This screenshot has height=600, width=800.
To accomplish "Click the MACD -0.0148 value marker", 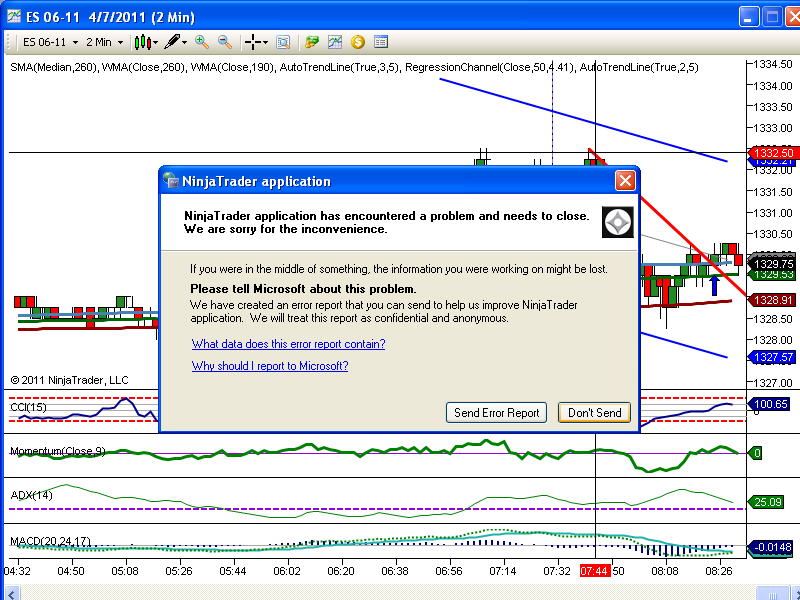I will coord(771,547).
